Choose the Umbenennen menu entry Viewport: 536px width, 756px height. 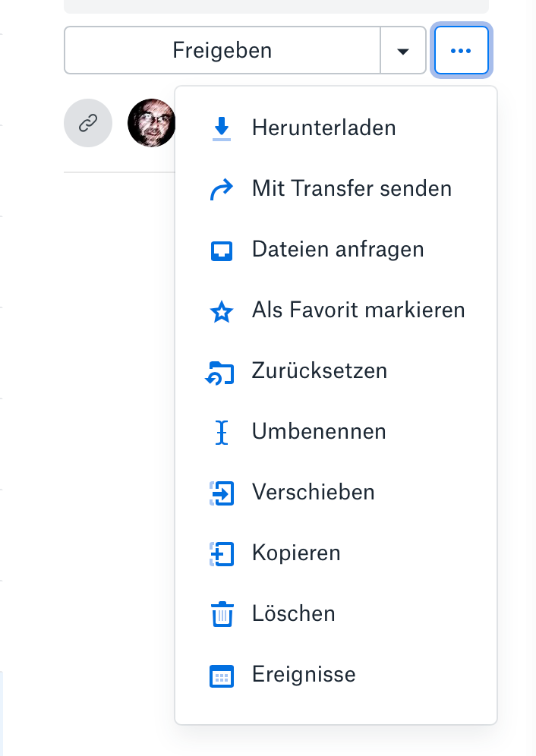click(319, 431)
